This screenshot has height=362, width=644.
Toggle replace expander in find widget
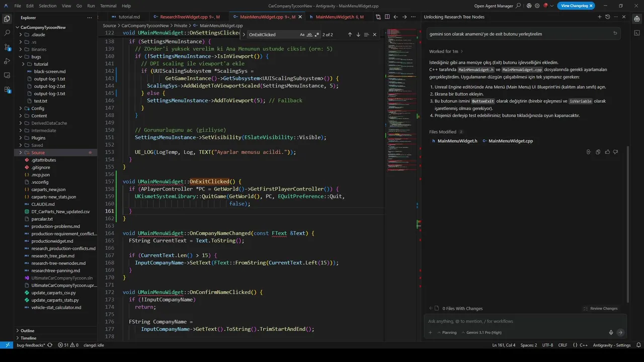[244, 35]
